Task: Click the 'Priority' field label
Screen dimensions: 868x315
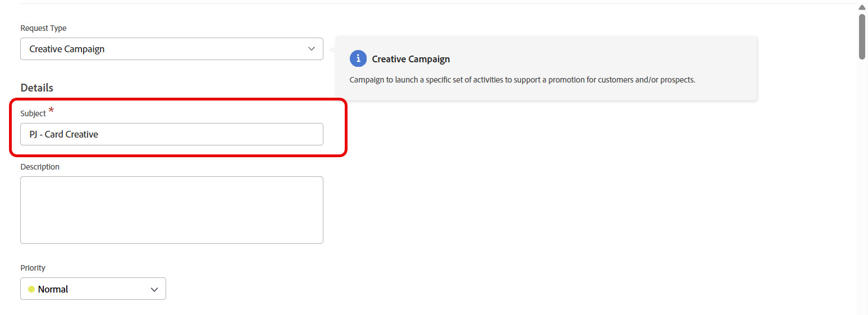Action: point(33,268)
